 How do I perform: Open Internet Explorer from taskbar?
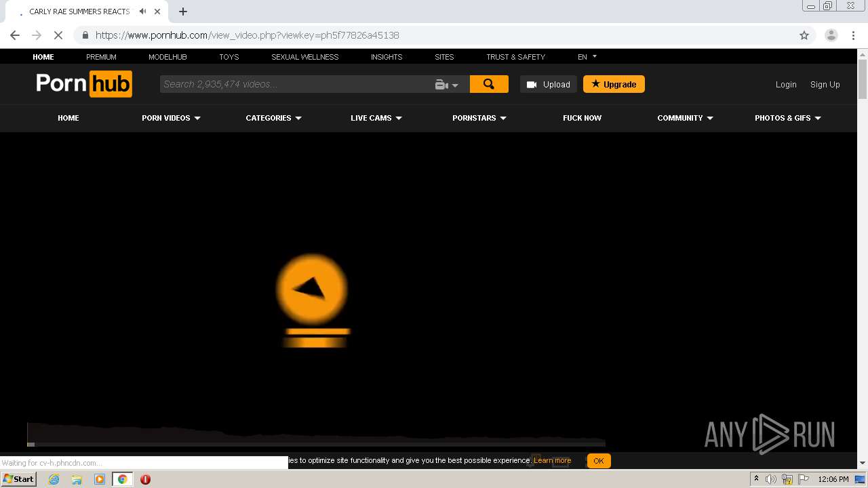[x=54, y=479]
